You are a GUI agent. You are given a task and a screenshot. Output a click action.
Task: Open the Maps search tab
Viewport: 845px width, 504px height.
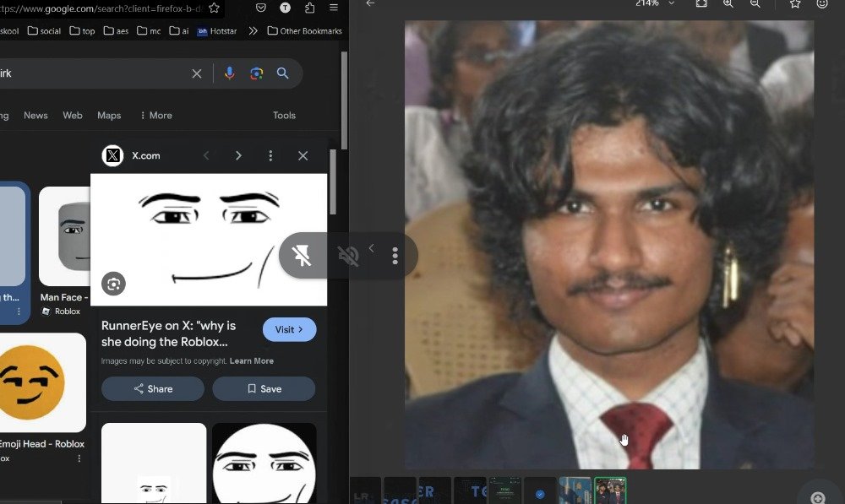click(x=109, y=115)
